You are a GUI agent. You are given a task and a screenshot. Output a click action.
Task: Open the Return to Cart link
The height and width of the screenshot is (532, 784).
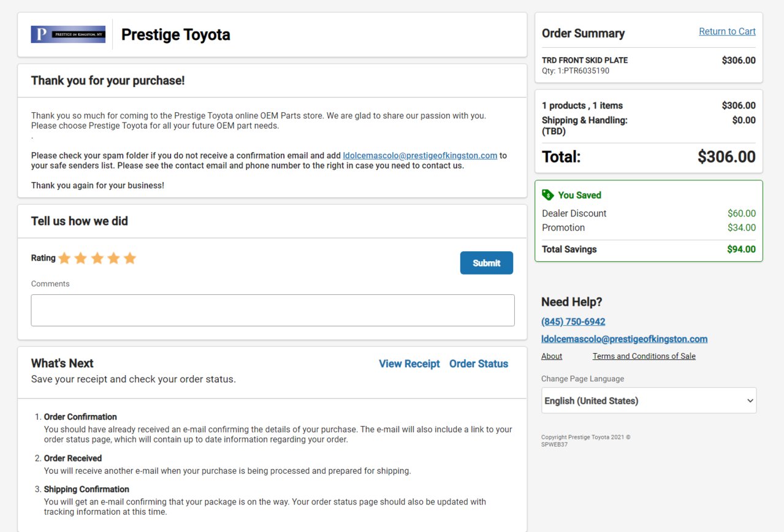[727, 31]
